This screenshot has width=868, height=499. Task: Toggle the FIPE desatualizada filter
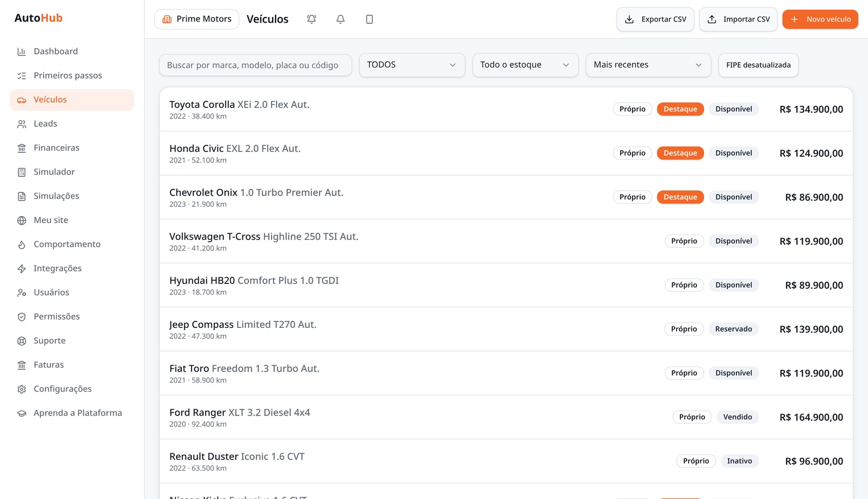pyautogui.click(x=758, y=65)
